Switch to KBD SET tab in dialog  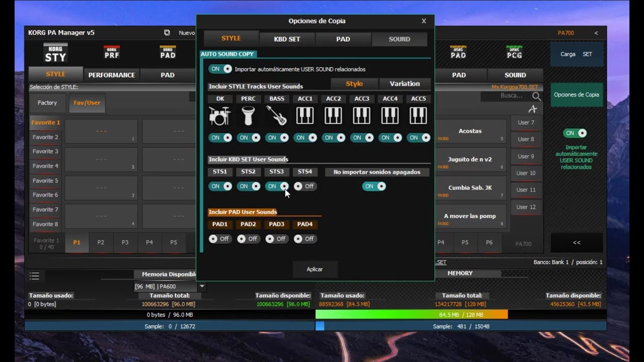point(287,39)
